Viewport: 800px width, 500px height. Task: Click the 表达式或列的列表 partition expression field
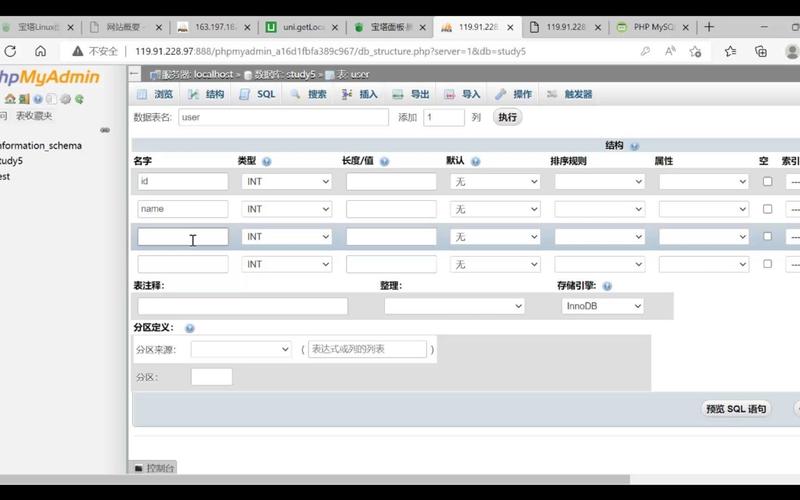pyautogui.click(x=367, y=349)
